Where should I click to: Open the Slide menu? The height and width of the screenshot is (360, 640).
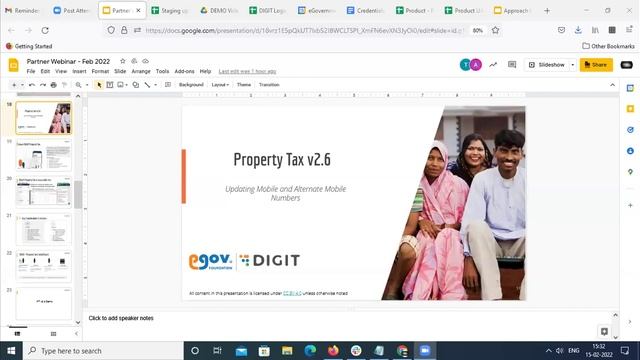[120, 71]
